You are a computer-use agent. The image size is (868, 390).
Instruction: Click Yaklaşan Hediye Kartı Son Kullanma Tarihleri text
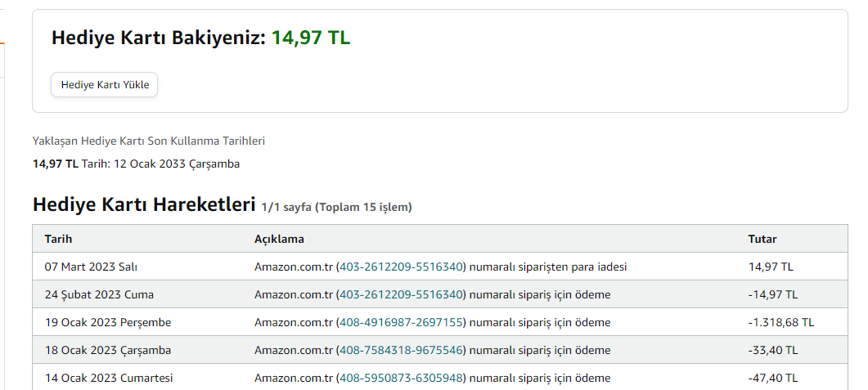pyautogui.click(x=148, y=141)
